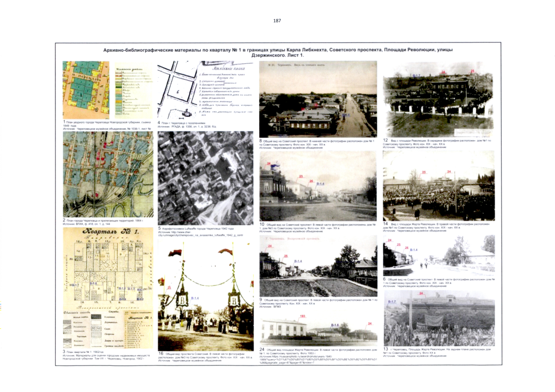555x392 pixels.
Task: Click photo 8 of Sovetsky prospect overview
Action: [318, 99]
